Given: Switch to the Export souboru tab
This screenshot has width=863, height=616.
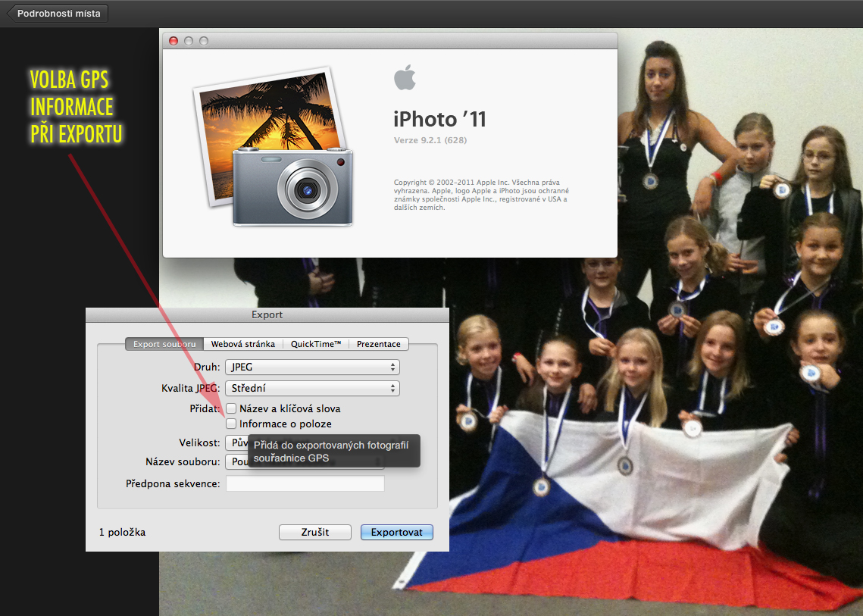Looking at the screenshot, I should point(164,343).
